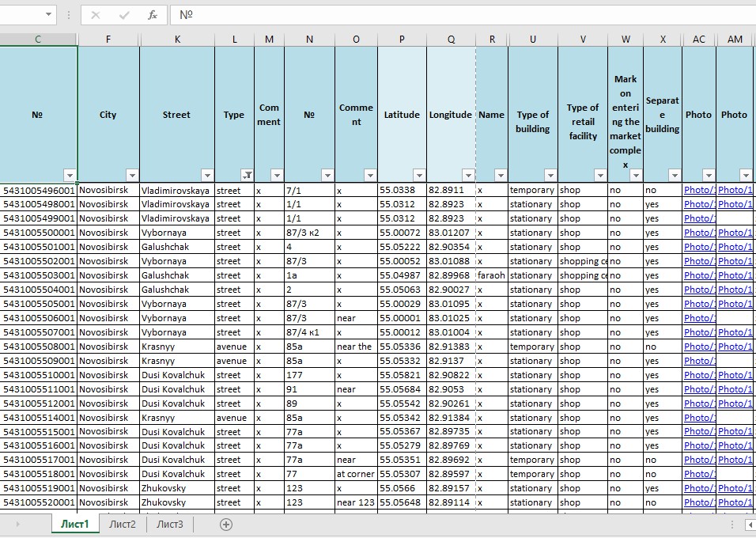Open the Name column filter dropdown
756x538 pixels.
tap(501, 175)
